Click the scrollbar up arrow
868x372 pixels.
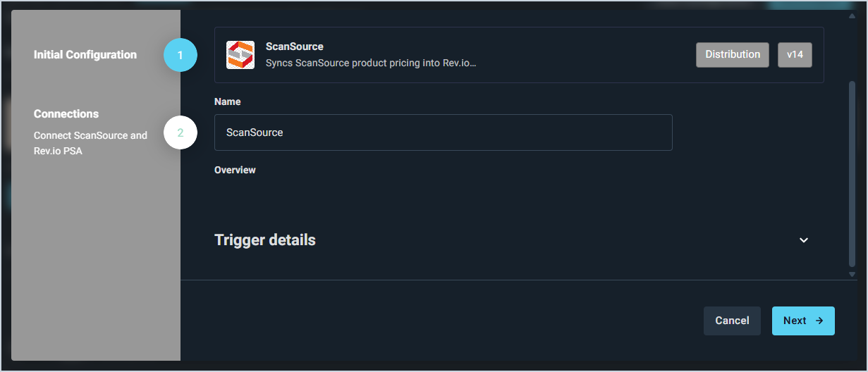[852, 15]
